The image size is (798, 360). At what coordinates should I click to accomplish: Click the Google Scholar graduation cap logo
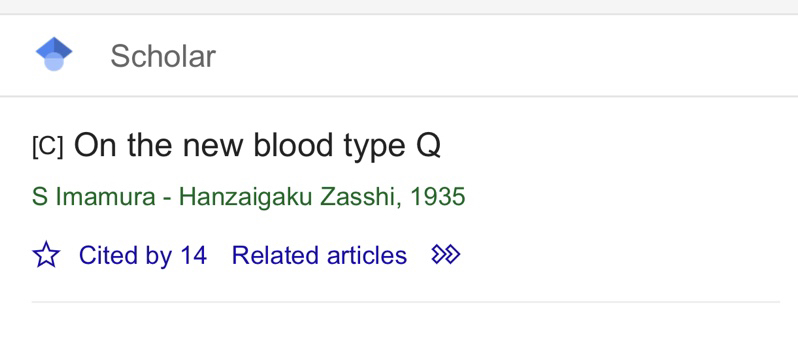[x=54, y=54]
